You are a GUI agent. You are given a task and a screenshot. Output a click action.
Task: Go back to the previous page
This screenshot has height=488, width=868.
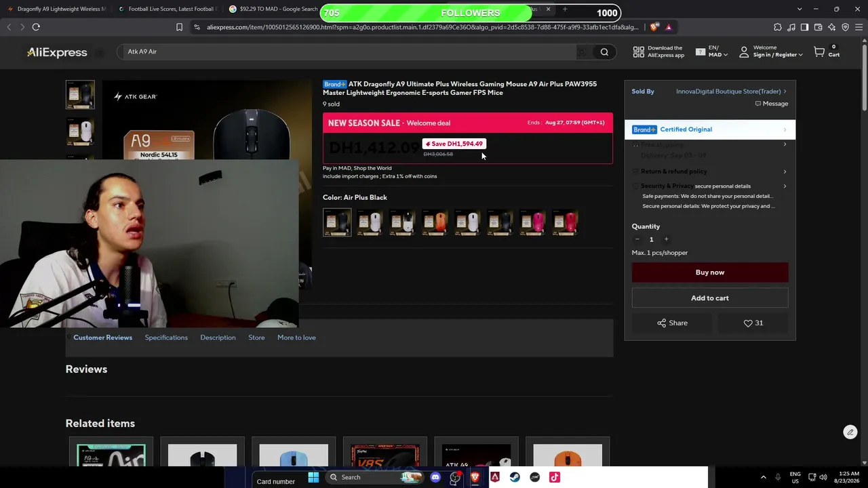coord(9,27)
